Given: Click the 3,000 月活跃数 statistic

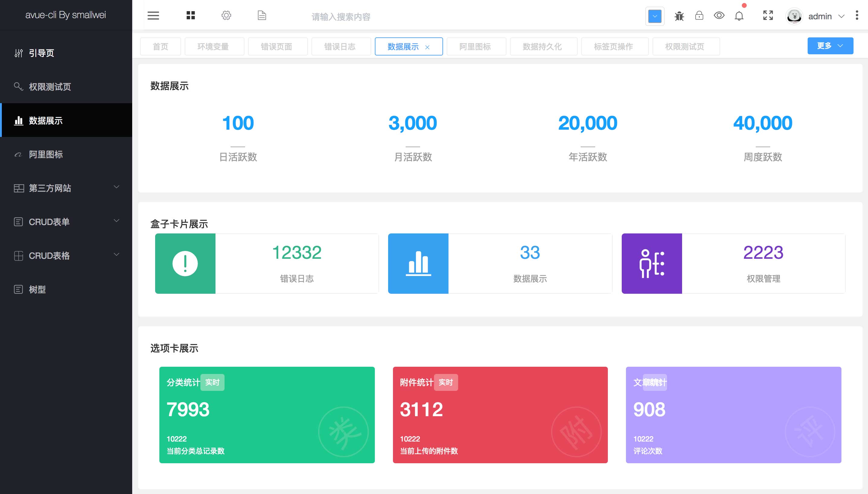Looking at the screenshot, I should point(413,138).
